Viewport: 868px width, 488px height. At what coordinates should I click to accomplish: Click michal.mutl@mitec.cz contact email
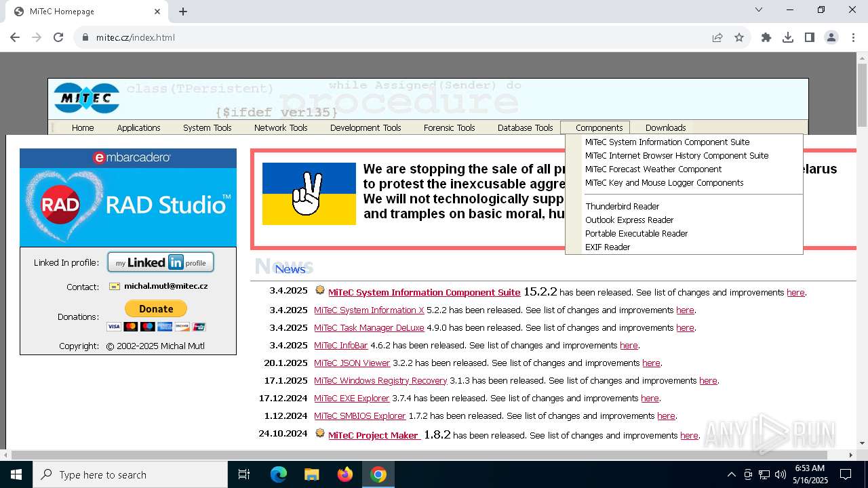(x=165, y=286)
